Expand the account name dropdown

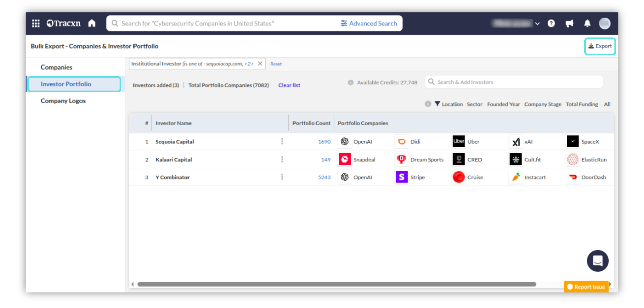click(x=537, y=24)
